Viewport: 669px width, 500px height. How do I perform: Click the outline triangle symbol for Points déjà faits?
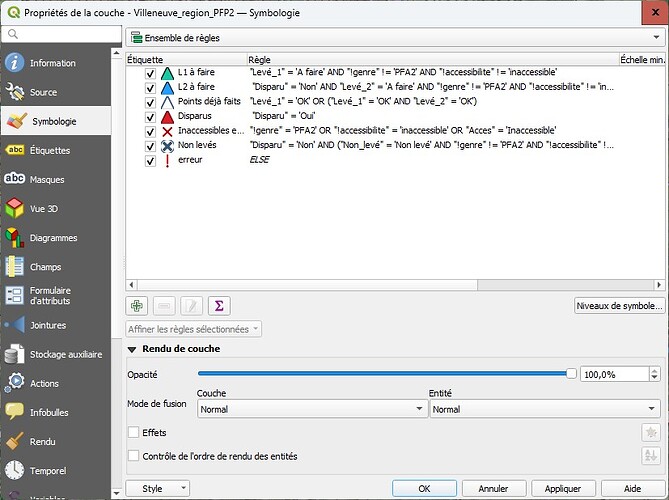167,102
